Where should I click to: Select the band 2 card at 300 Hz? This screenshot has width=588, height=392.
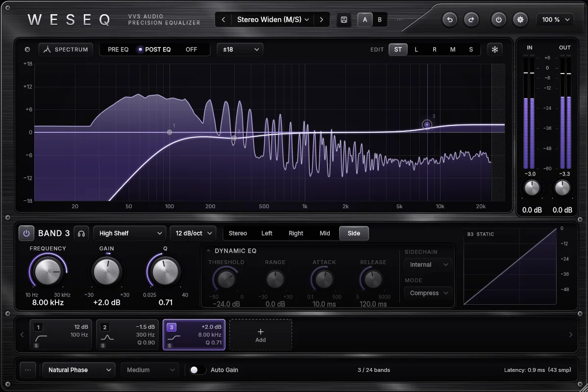127,335
